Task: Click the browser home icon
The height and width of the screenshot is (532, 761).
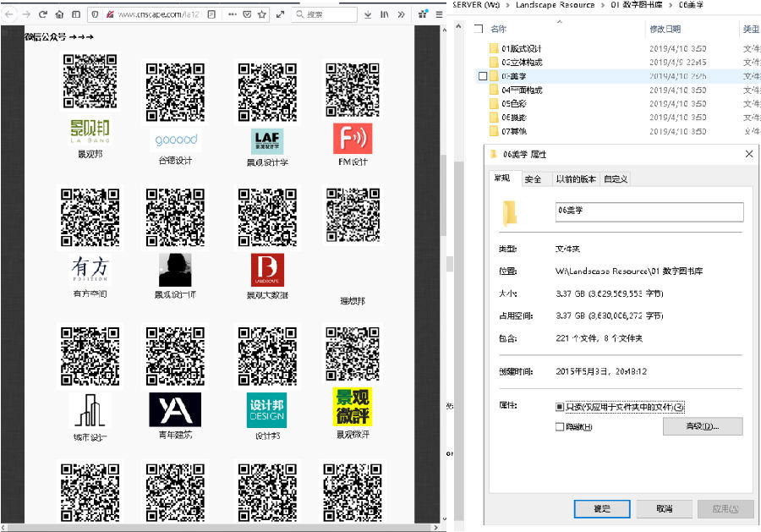Action: coord(59,14)
